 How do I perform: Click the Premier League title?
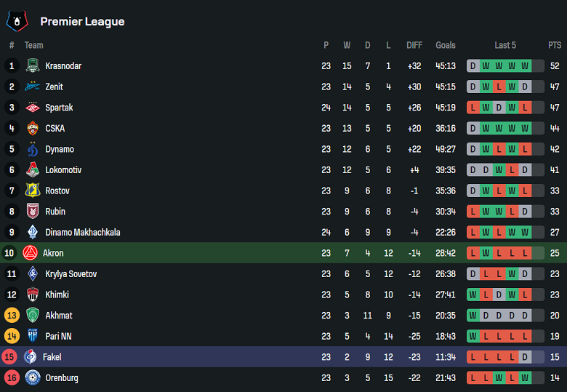coord(82,22)
